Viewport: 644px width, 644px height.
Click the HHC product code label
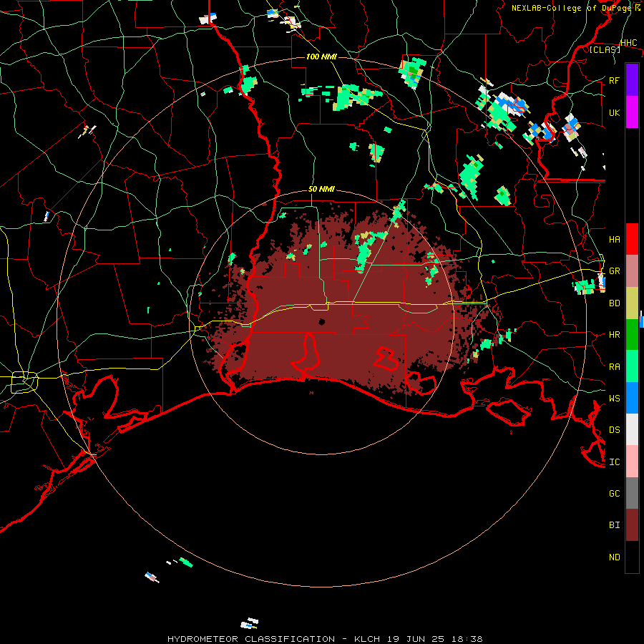[x=628, y=43]
